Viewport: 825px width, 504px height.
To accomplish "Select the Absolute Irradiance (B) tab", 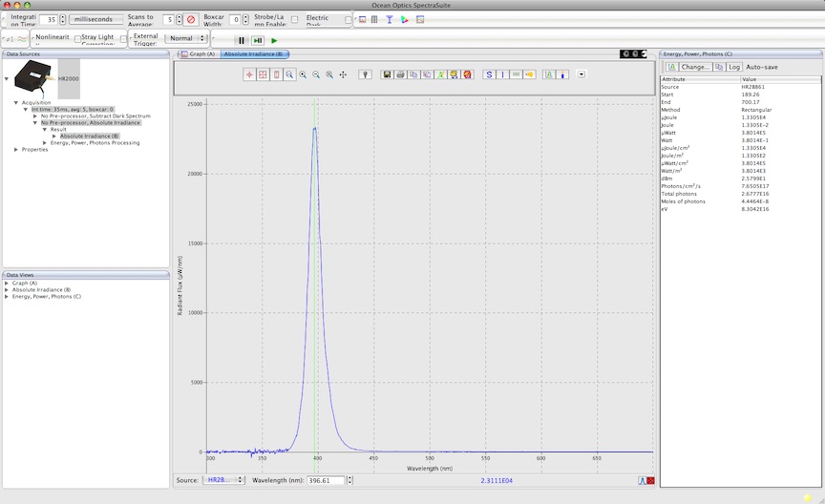I will [254, 53].
